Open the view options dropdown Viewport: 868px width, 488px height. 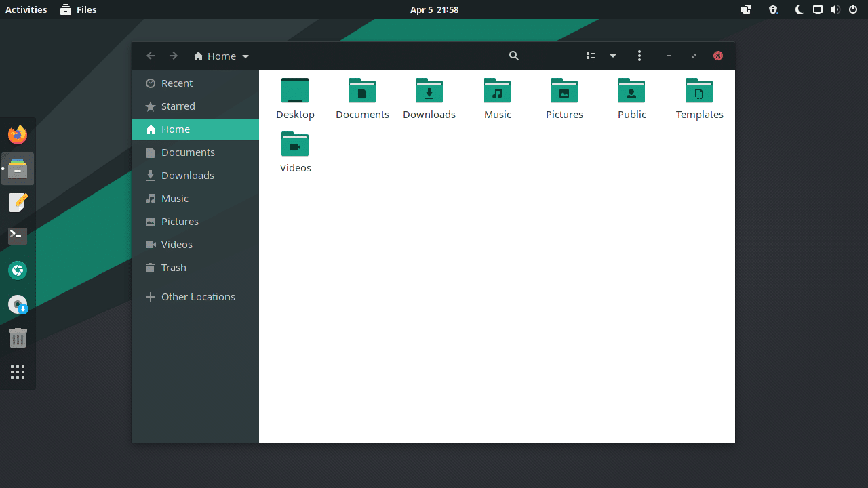point(613,56)
